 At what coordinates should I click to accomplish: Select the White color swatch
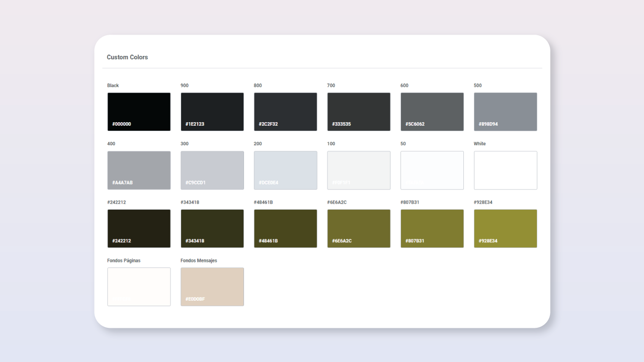506,170
